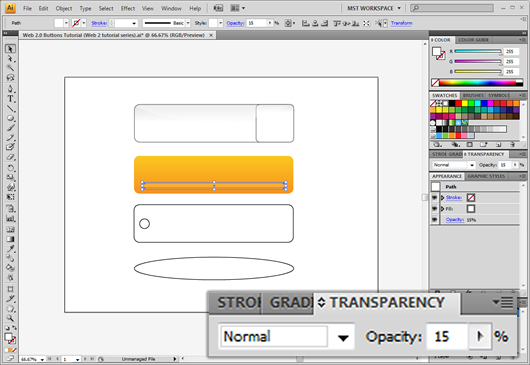Pick the Eyedropper tool

(10, 249)
